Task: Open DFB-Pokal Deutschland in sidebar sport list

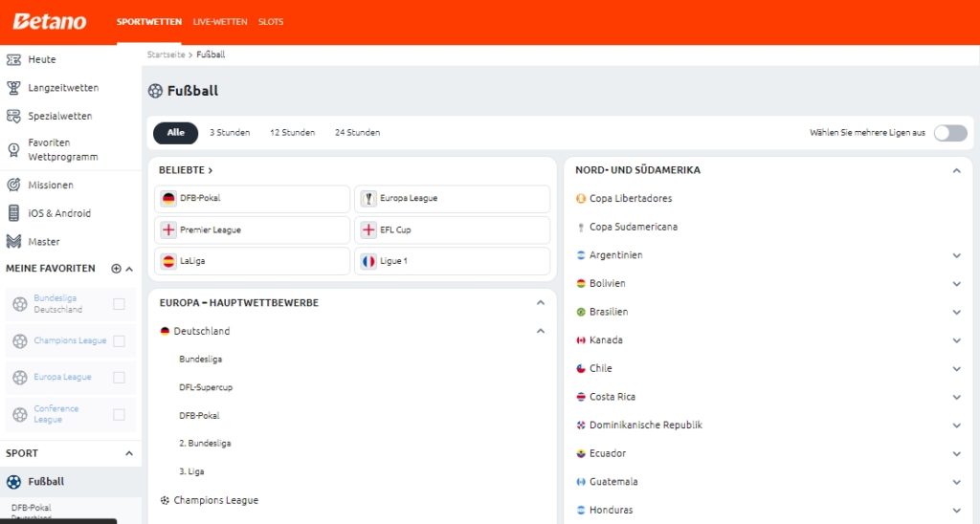Action: (32, 513)
